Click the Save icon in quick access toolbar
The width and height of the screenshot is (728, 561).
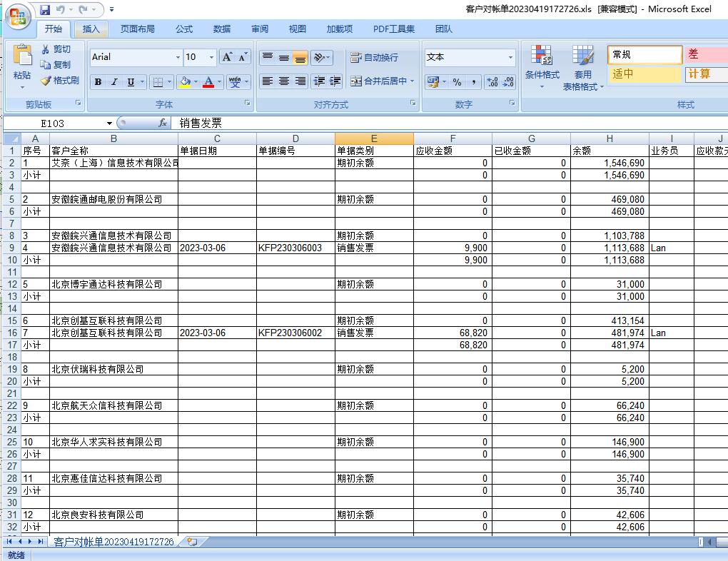pyautogui.click(x=45, y=10)
